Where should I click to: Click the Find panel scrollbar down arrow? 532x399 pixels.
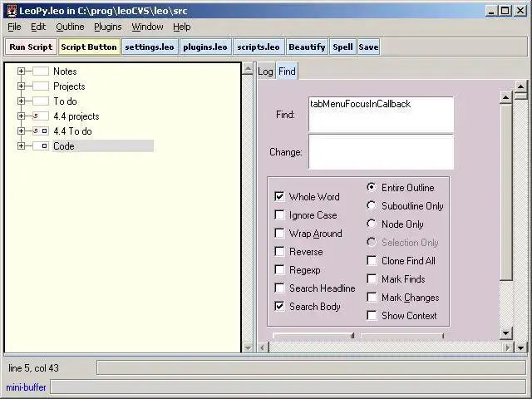tap(506, 333)
